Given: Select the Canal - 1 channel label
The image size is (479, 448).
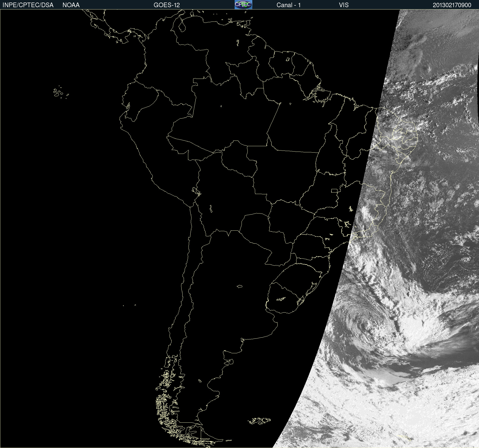Looking at the screenshot, I should click(289, 5).
